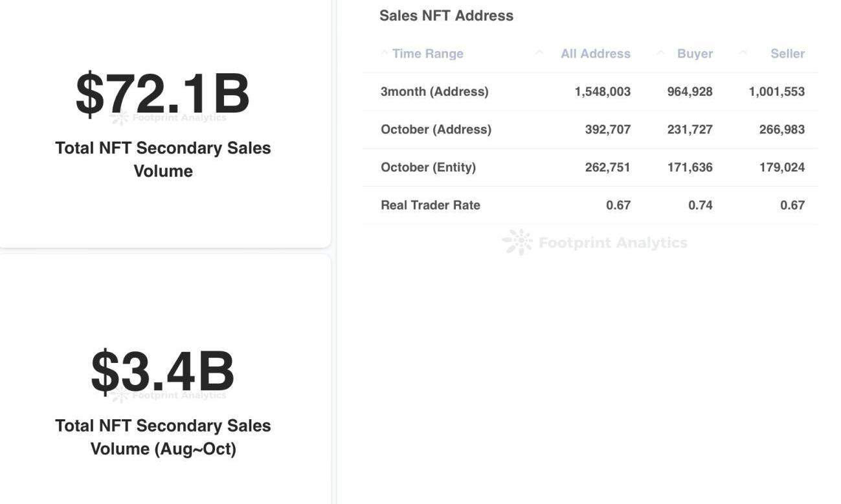Click the sort chevron next to Buyer
Screen dimensions: 841x504
pyautogui.click(x=660, y=53)
